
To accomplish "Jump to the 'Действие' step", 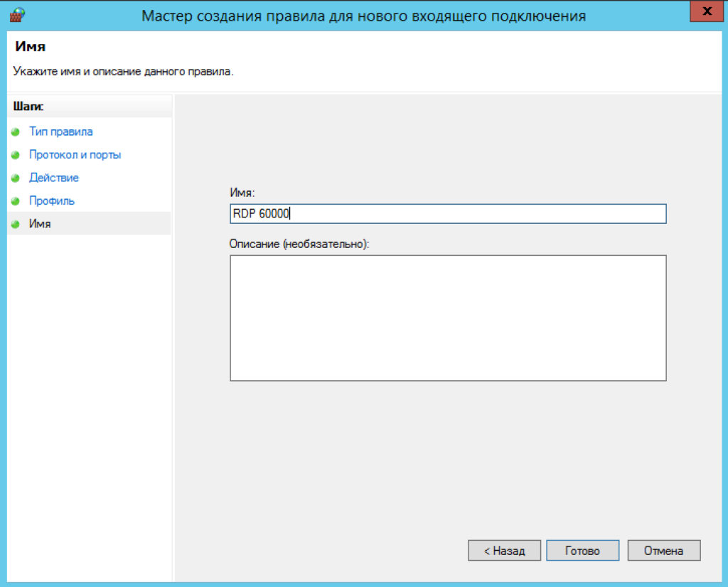I will click(x=54, y=178).
